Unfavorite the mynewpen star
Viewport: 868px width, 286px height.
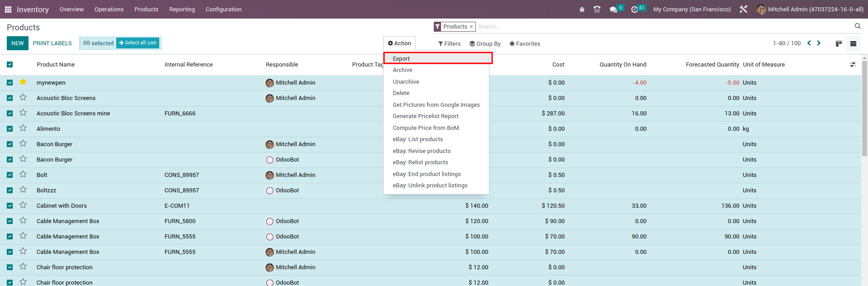coord(23,82)
